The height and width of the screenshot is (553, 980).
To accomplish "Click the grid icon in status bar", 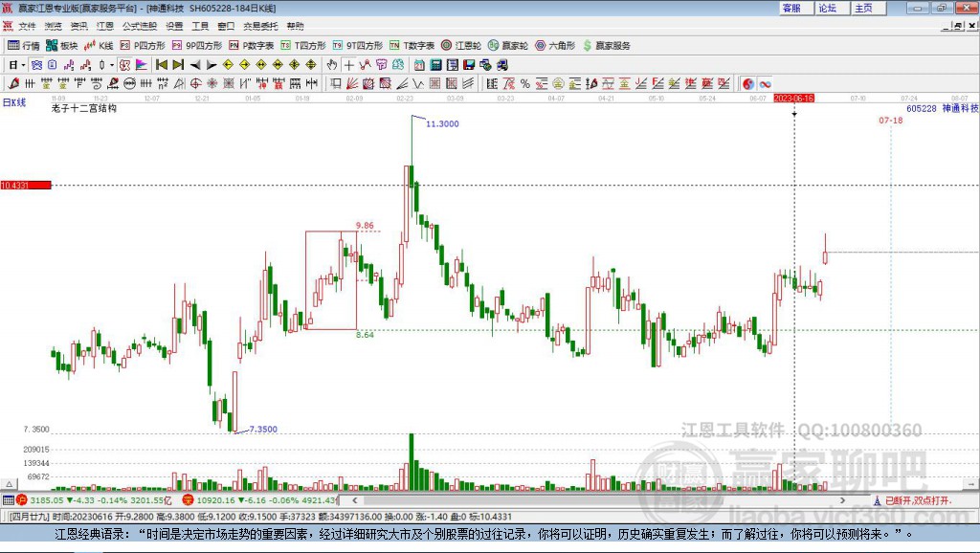I will point(8,500).
